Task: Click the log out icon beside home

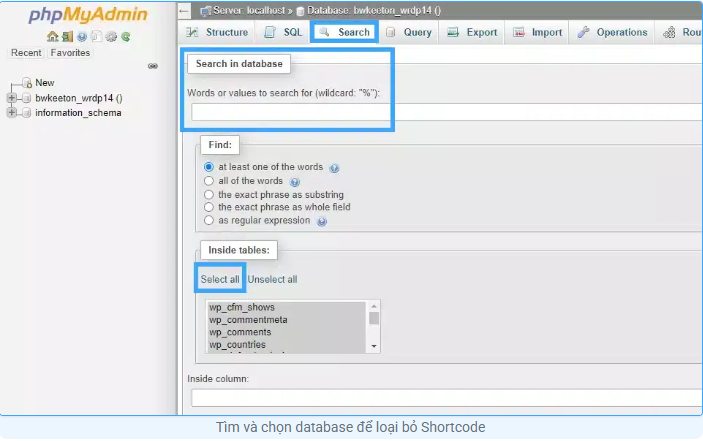Action: pos(68,36)
